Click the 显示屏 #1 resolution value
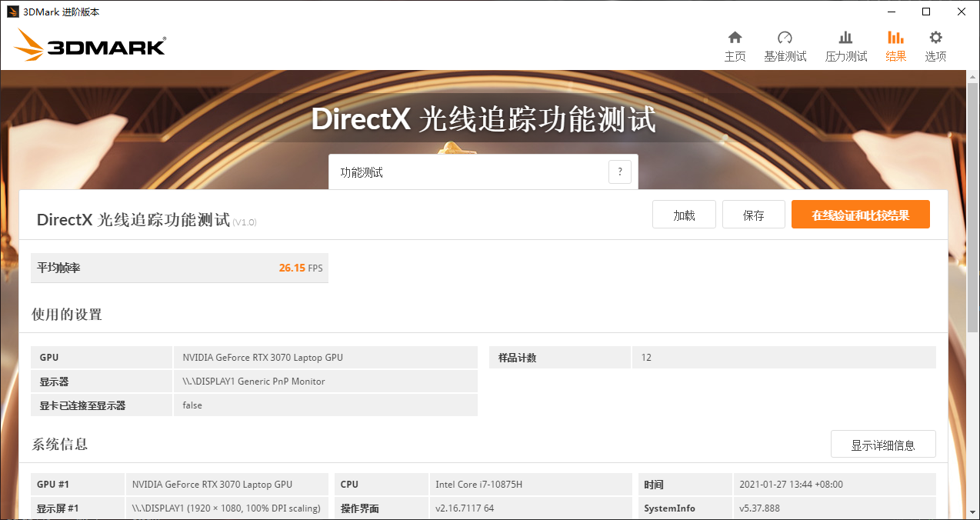The image size is (980, 520). click(225, 508)
